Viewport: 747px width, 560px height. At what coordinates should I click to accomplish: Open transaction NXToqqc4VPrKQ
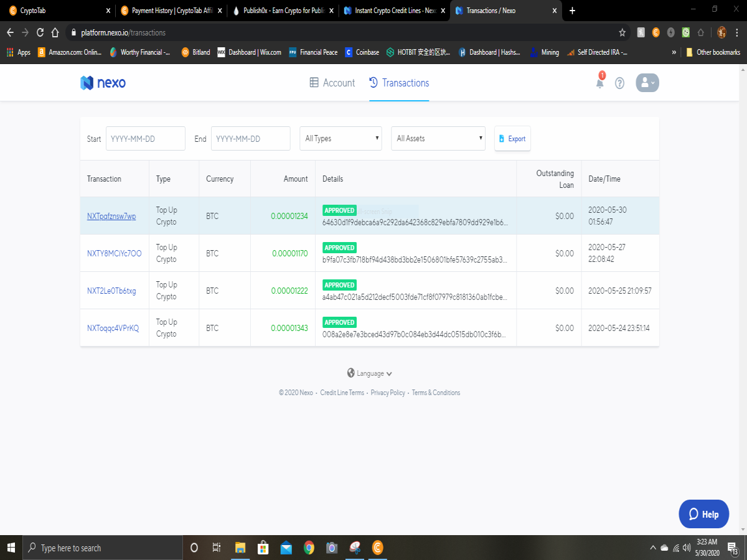[113, 328]
